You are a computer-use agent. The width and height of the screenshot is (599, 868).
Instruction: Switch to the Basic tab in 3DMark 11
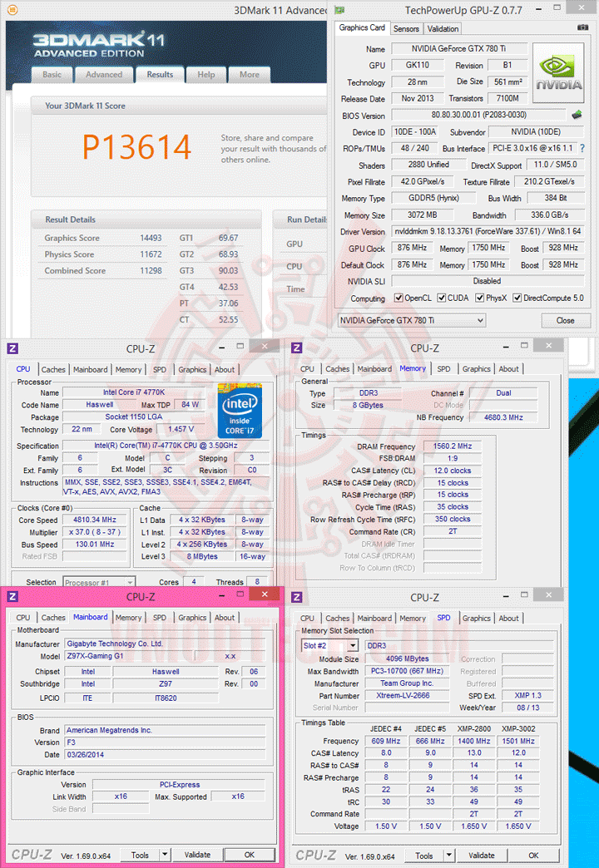[52, 75]
